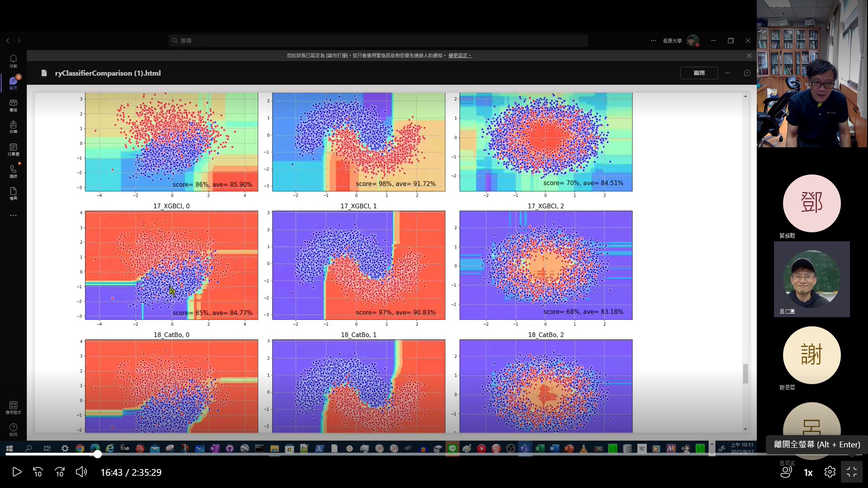Open Word from the taskbar

[x=554, y=448]
